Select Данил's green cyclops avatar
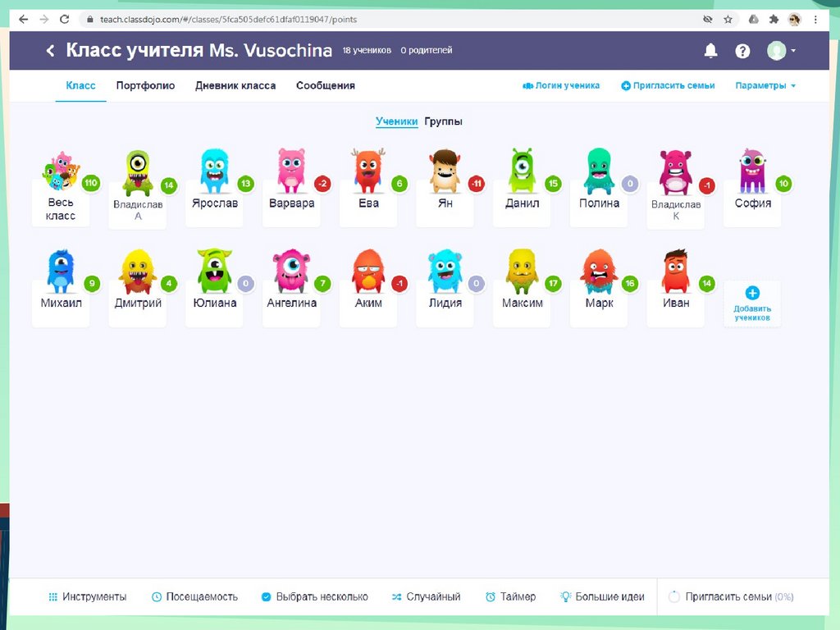Screen dimensions: 840x630 pos(522,171)
